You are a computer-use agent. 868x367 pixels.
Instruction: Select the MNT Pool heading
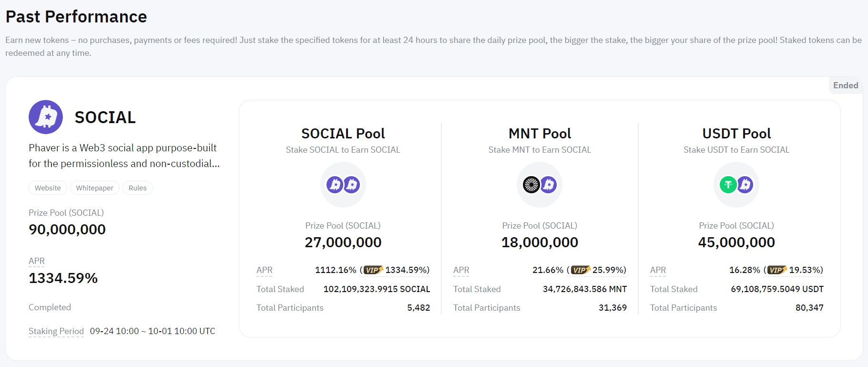coord(540,134)
